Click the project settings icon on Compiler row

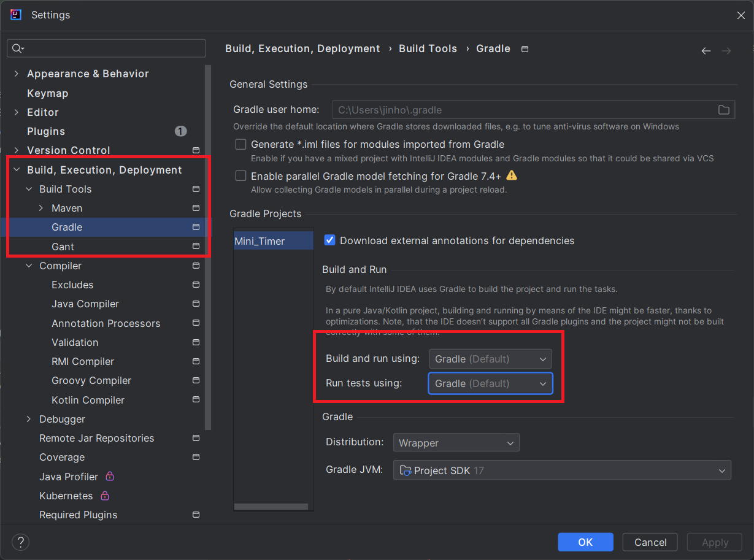click(x=196, y=266)
